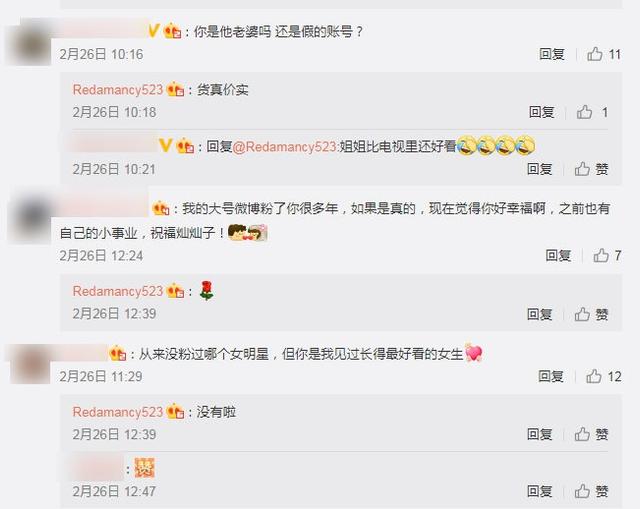
Task: Reply to the 11:29 comment
Action: (x=551, y=376)
